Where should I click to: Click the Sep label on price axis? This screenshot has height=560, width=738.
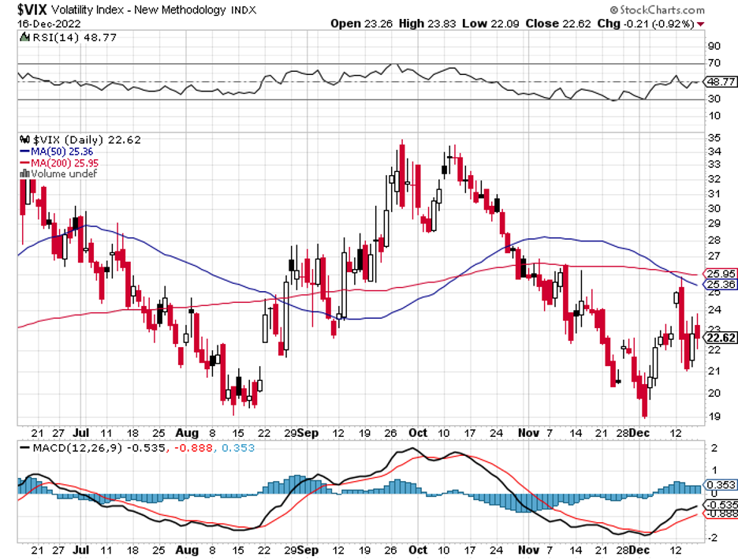point(308,433)
